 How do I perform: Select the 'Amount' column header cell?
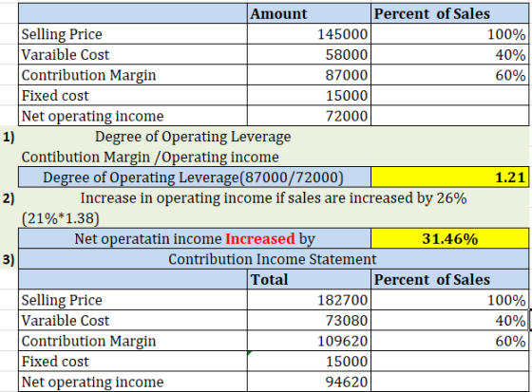pyautogui.click(x=309, y=13)
